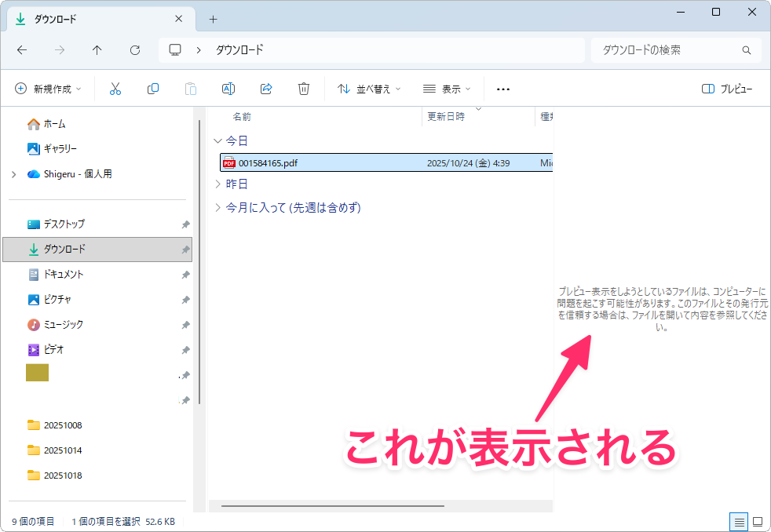Toggle the プレビュー preview pane button
Viewport: 771px width, 532px height.
tap(727, 89)
